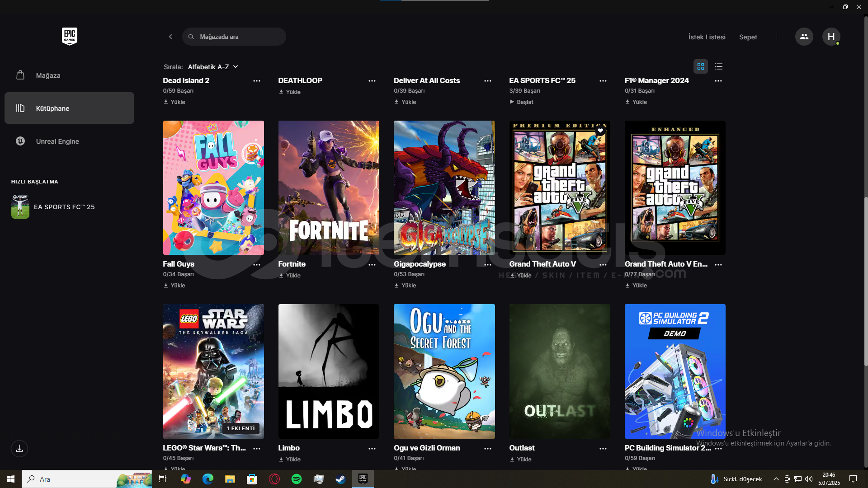This screenshot has height=488, width=868.
Task: Open Fall Guys three-dot menu
Action: coord(256,265)
